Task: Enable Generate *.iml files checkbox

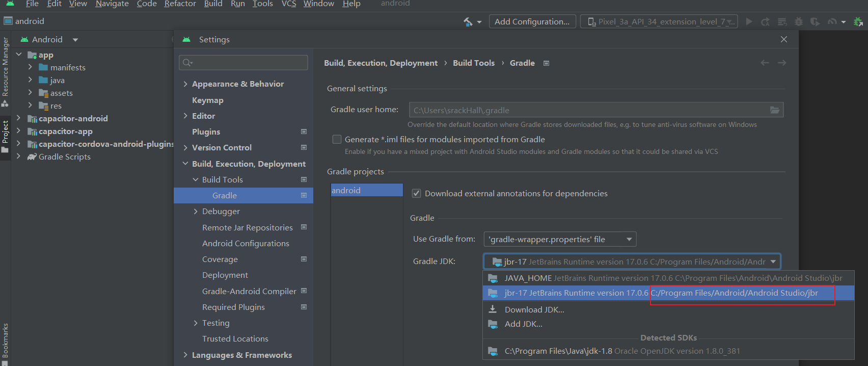Action: tap(337, 139)
